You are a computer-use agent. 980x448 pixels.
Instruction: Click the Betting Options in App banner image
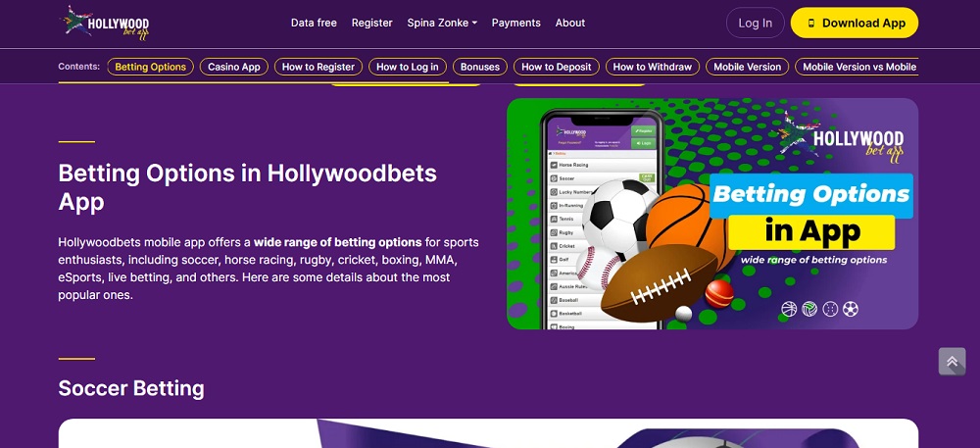tap(712, 214)
